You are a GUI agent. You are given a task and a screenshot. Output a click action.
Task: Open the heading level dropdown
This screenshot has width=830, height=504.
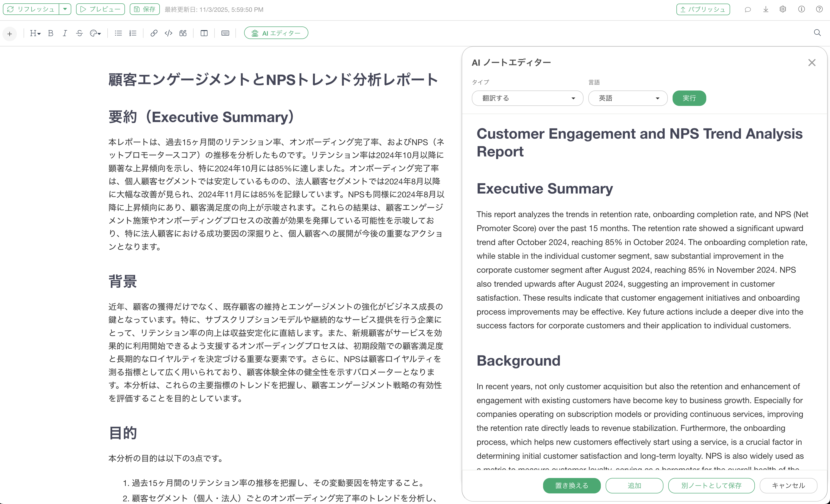coord(35,33)
